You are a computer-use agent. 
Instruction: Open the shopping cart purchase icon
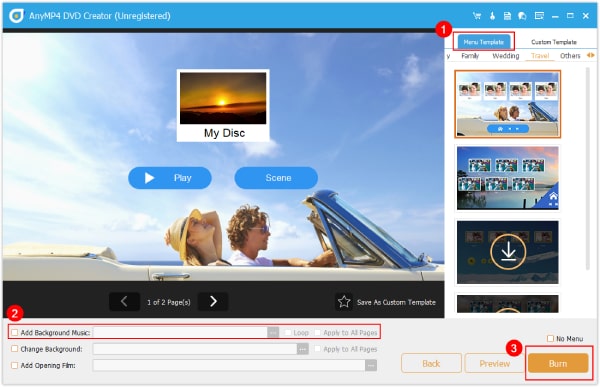(477, 16)
